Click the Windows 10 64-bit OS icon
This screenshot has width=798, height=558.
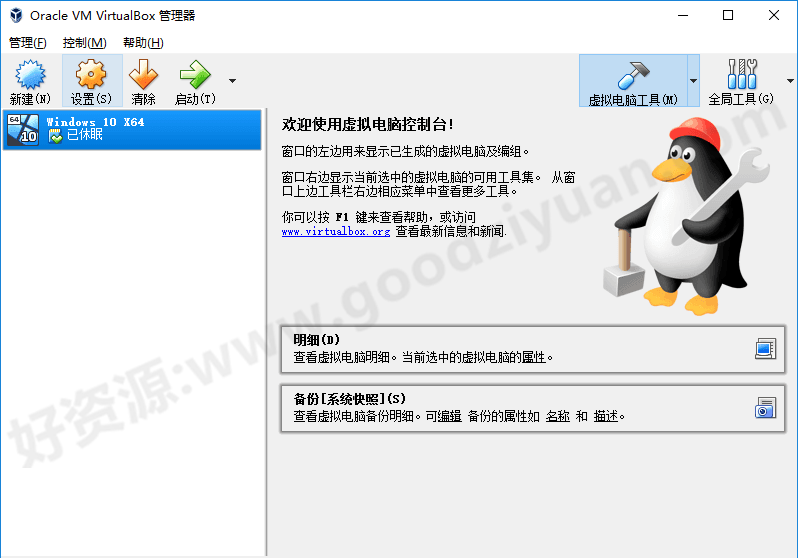coord(23,130)
